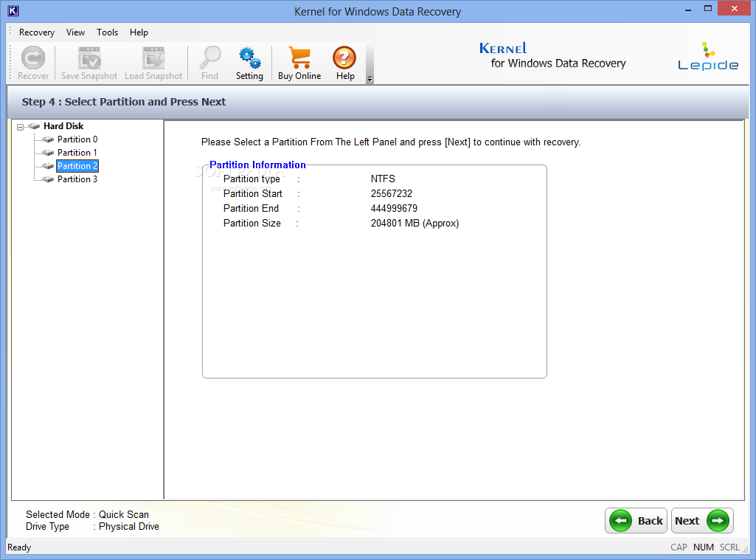Click Next to continue recovery

pyautogui.click(x=702, y=520)
